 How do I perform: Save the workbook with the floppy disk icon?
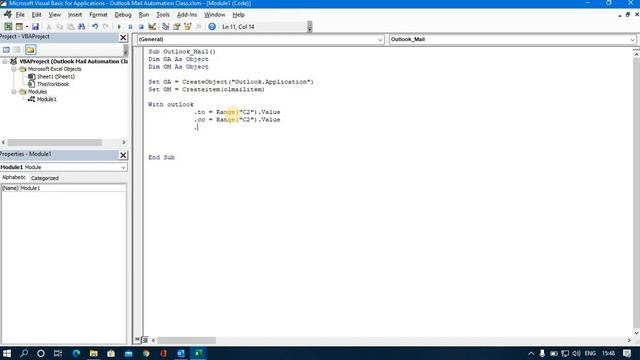click(x=36, y=27)
